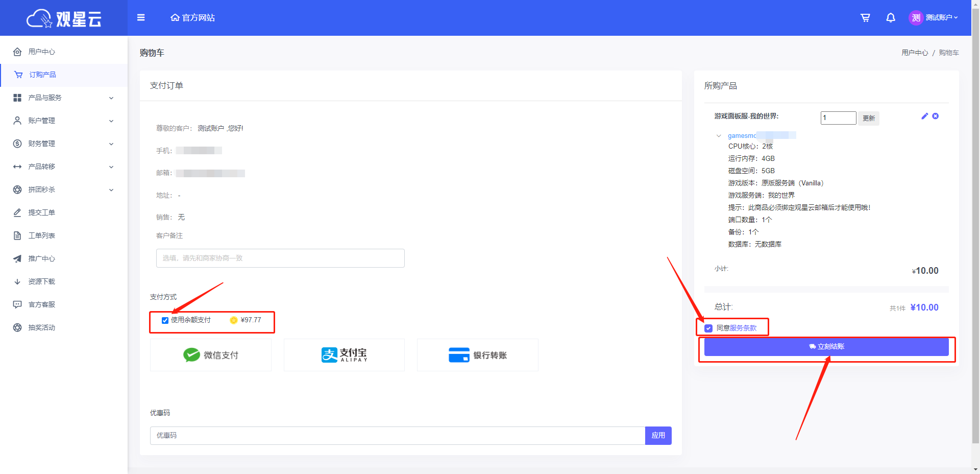Choose bank transfer (银行转账) payment option
This screenshot has height=474, width=980.
tap(477, 355)
